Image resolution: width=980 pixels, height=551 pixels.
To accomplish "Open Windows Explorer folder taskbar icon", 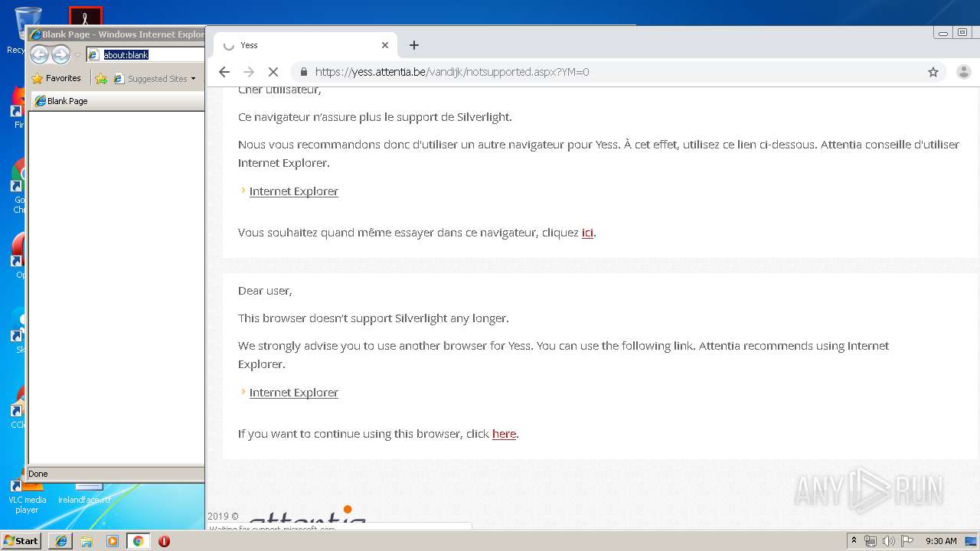I will 87,541.
